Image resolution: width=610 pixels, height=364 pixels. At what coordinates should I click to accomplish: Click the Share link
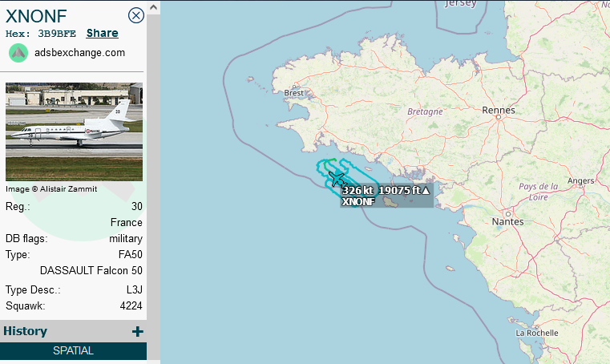point(103,33)
